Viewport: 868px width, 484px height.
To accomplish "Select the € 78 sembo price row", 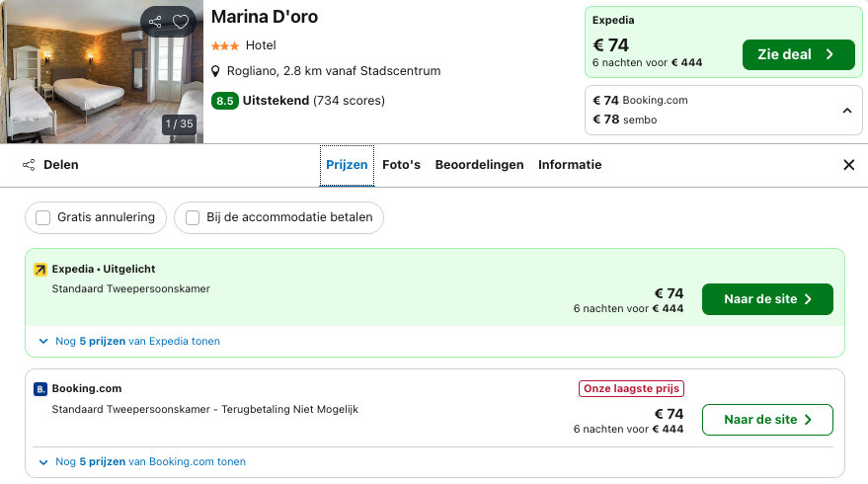I will 625,120.
